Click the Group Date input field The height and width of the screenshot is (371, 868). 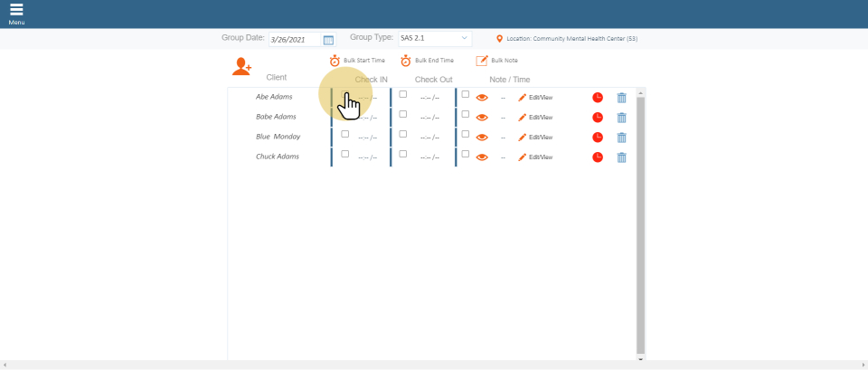click(294, 40)
